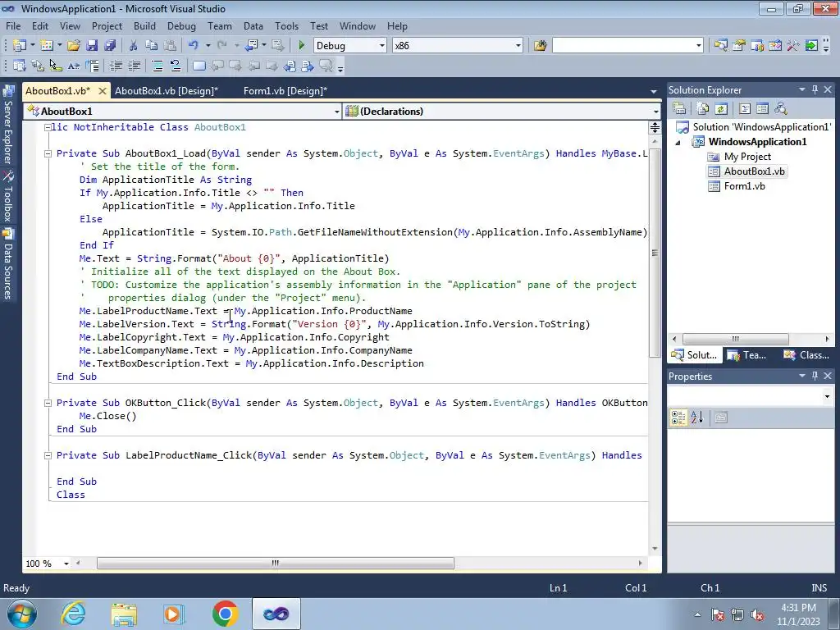The height and width of the screenshot is (630, 840).
Task: Click the code editor vertical scrollbar thumb
Action: pyautogui.click(x=655, y=253)
